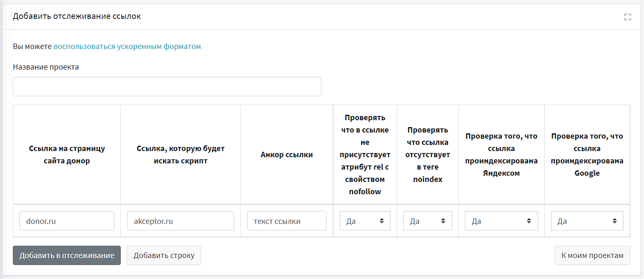Expand the Google indexing check dropdown

tap(587, 221)
